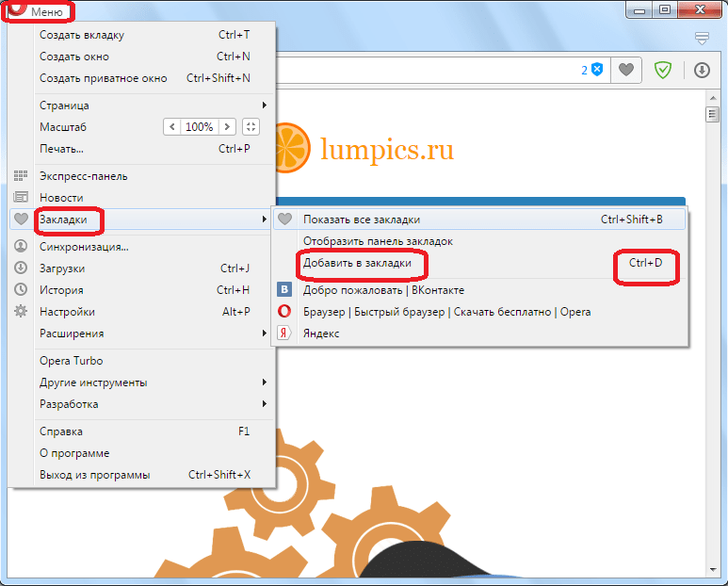This screenshot has width=728, height=586.
Task: Click the red Opera favicon icon
Action: (x=284, y=311)
